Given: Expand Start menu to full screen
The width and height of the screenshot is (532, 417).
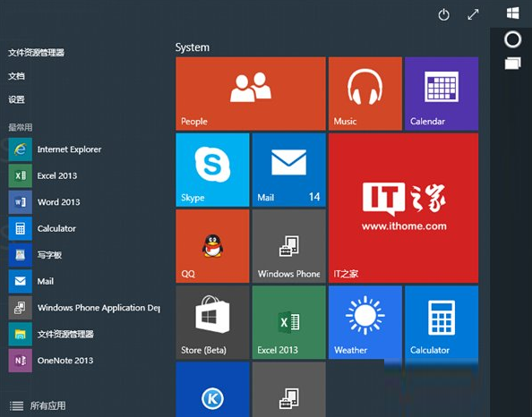Looking at the screenshot, I should (473, 14).
